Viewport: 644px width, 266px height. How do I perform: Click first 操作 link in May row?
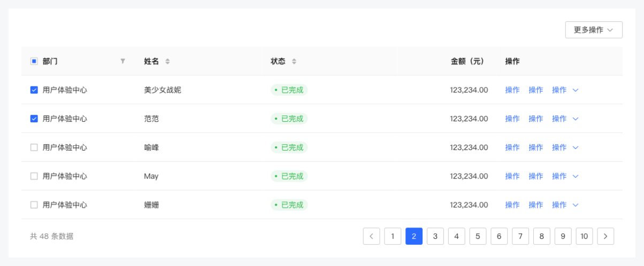click(512, 176)
